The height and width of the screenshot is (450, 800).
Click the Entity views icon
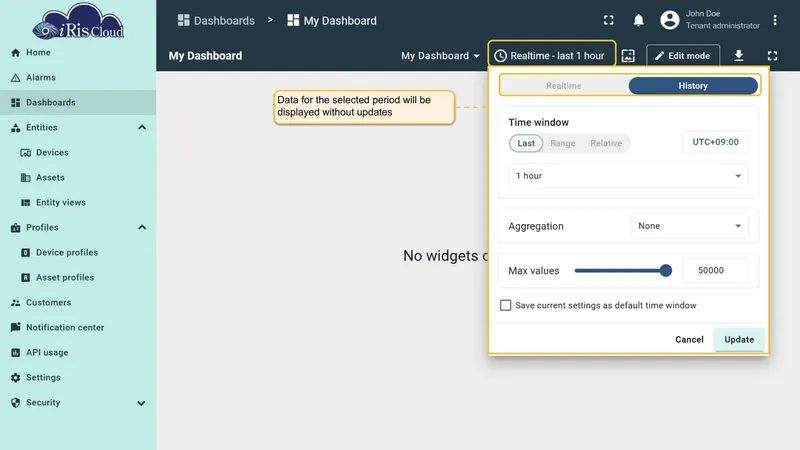click(x=26, y=203)
